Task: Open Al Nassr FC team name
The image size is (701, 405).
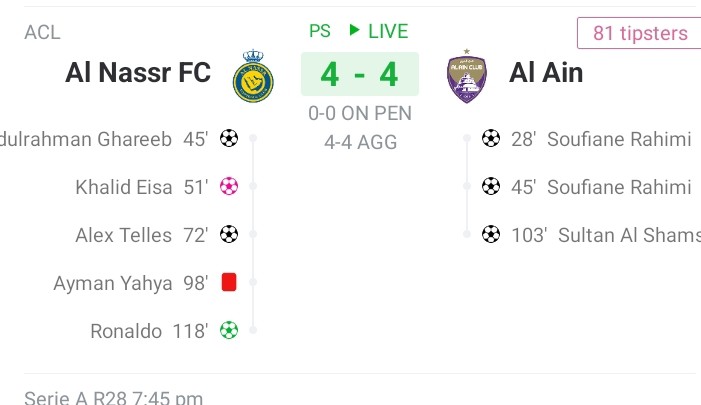Action: [138, 73]
